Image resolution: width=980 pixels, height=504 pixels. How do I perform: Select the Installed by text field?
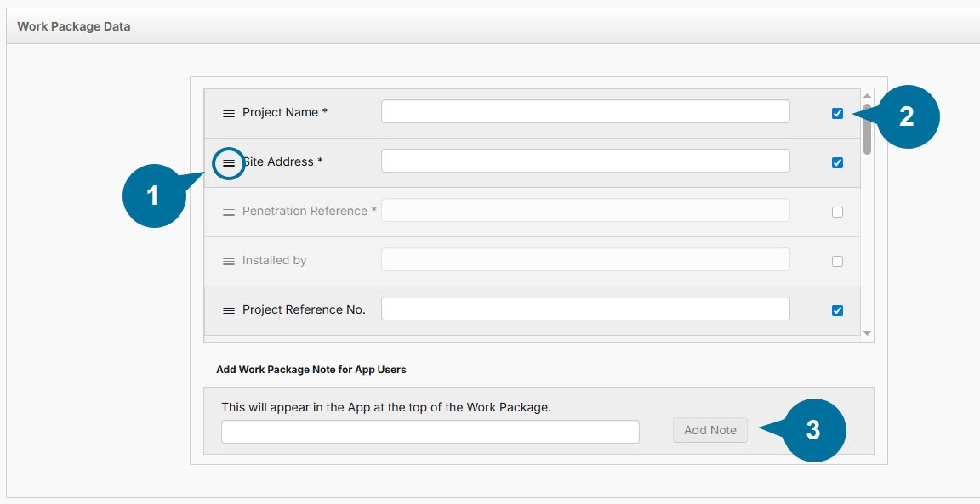point(585,259)
